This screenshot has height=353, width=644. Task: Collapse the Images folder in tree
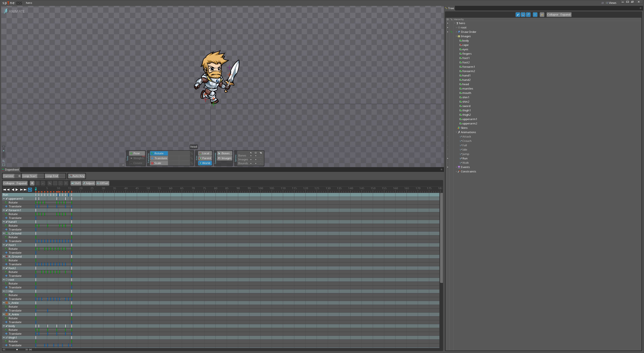(x=456, y=36)
